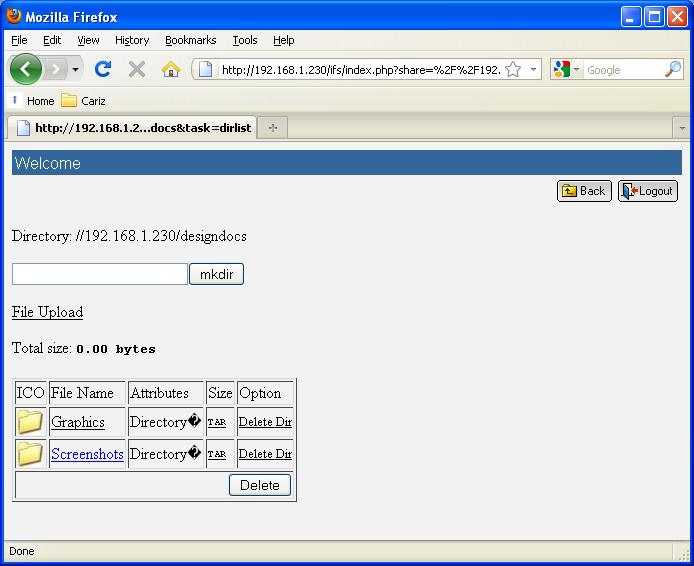This screenshot has height=566, width=694.
Task: Click Delete Dir for Screenshots
Action: coord(265,454)
